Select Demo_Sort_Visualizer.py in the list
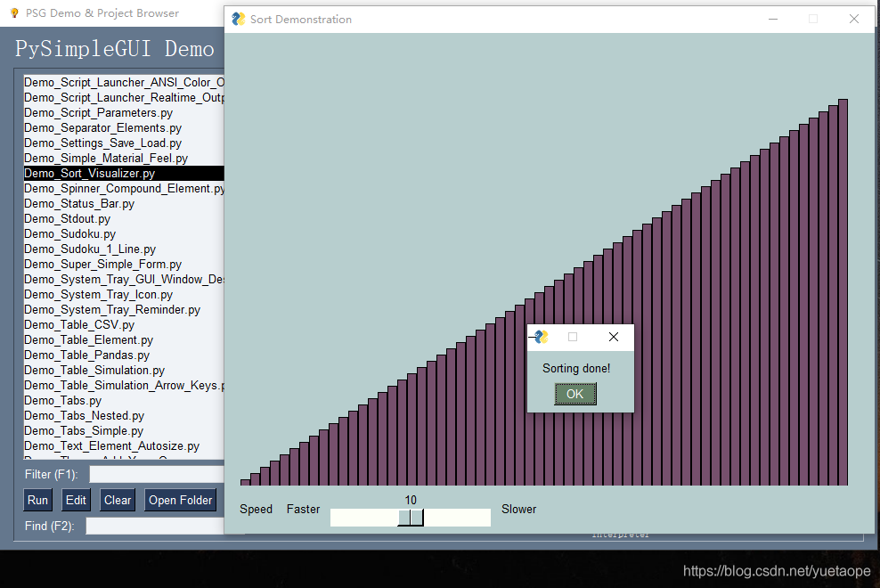This screenshot has width=880, height=588. pyautogui.click(x=124, y=173)
